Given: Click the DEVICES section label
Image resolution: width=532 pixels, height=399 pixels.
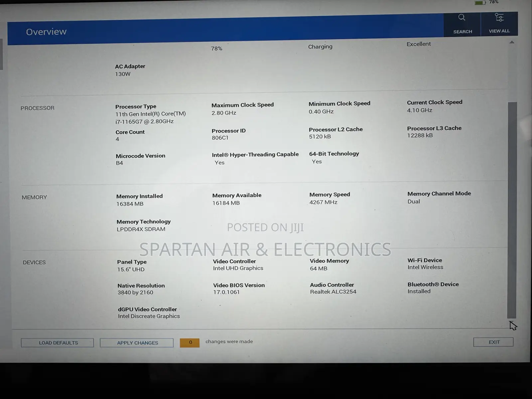Looking at the screenshot, I should point(34,262).
